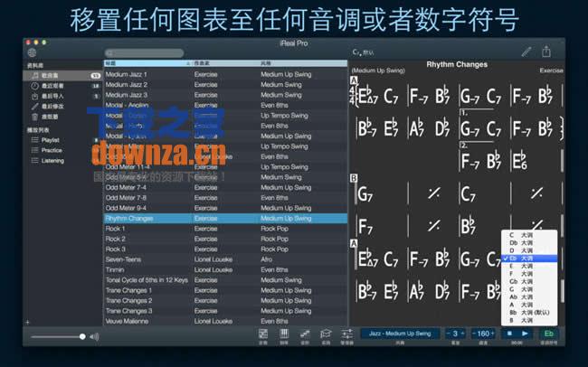Select the Practice sidebar entry
Image resolution: width=588 pixels, height=367 pixels.
(62, 150)
